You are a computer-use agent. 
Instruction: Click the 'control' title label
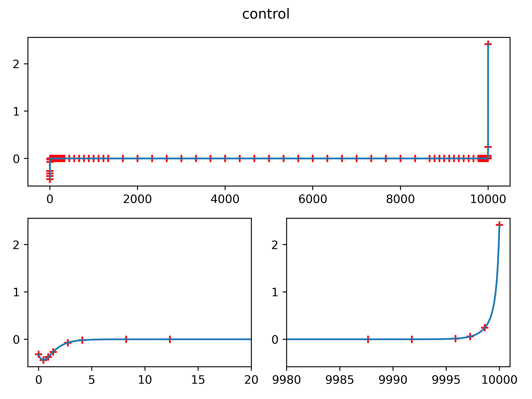pyautogui.click(x=266, y=13)
